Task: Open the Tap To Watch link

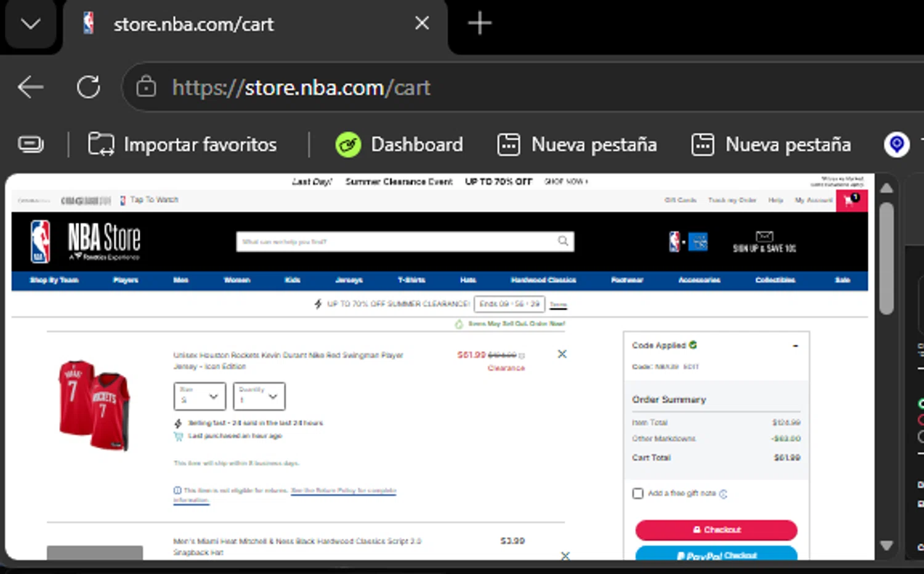Action: tap(149, 200)
